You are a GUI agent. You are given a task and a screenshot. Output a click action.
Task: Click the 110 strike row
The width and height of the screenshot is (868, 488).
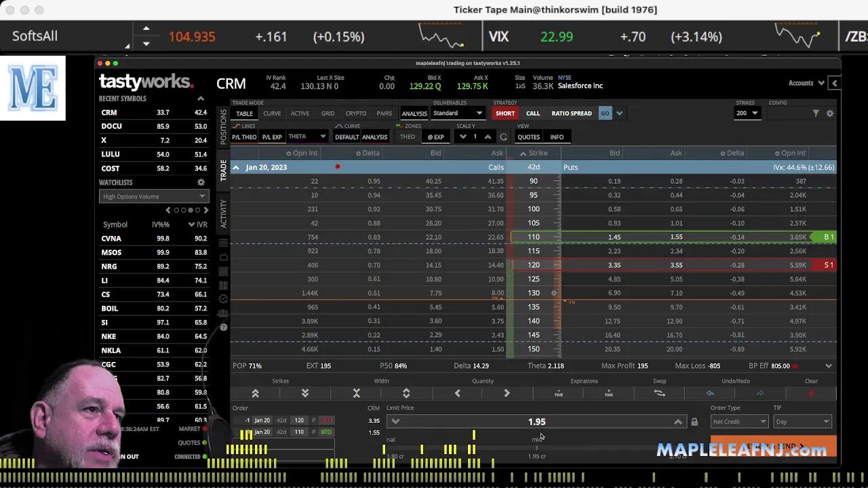point(534,237)
